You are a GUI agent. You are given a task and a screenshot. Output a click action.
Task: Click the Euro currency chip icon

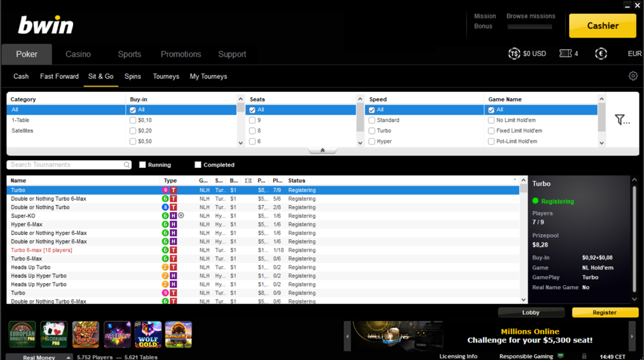click(x=601, y=53)
